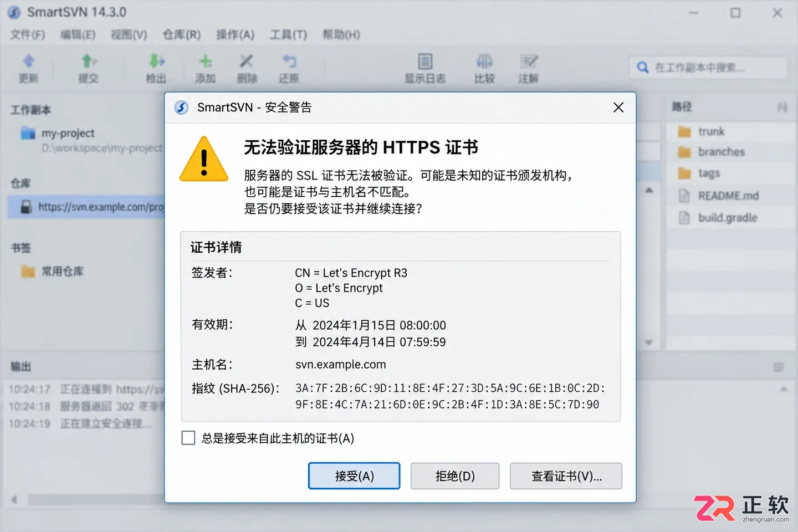Open 显示日志 (Show Log) from toolbar
Viewport: 798px width, 532px height.
tap(425, 69)
